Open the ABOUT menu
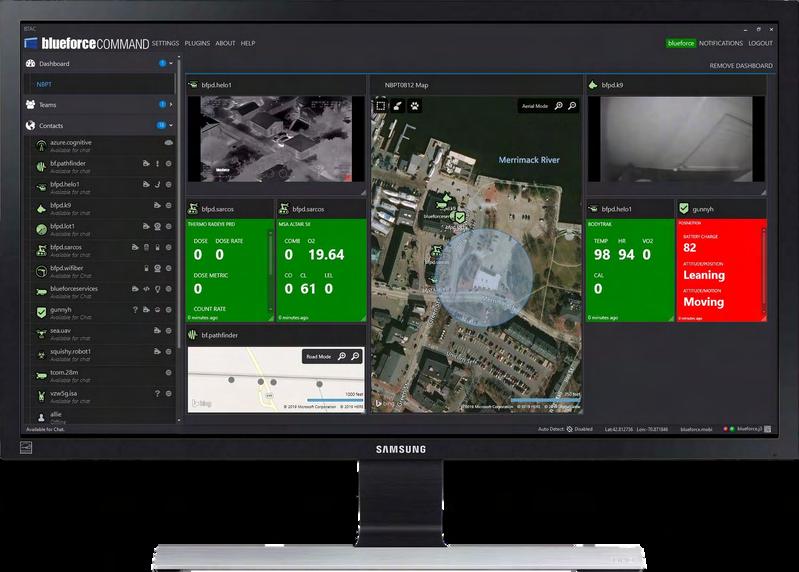 click(x=225, y=43)
